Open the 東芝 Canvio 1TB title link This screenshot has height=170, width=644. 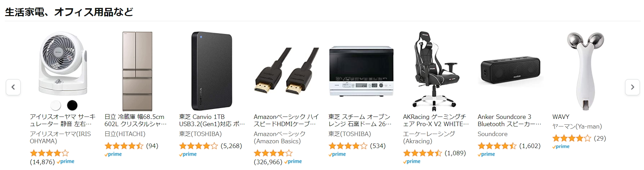(212, 120)
